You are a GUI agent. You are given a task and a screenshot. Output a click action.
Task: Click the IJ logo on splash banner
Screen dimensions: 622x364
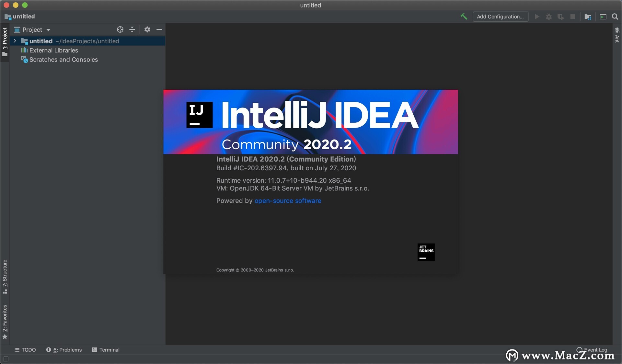[x=199, y=115]
